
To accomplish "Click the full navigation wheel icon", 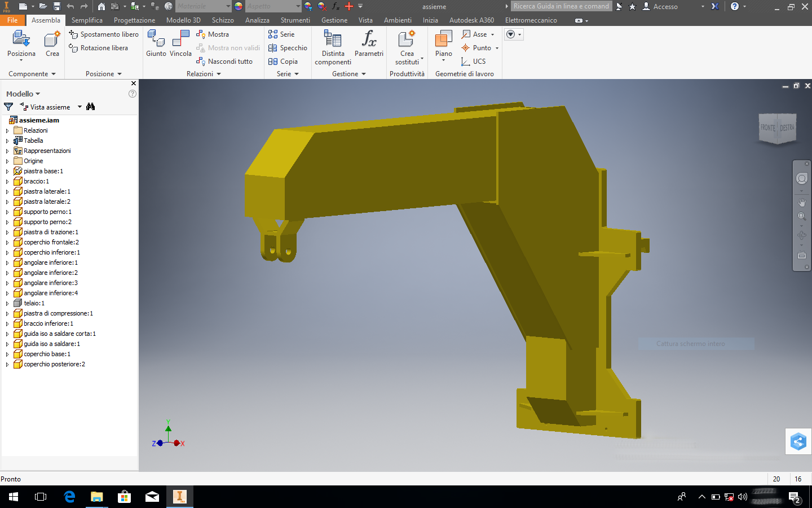I will 802,178.
